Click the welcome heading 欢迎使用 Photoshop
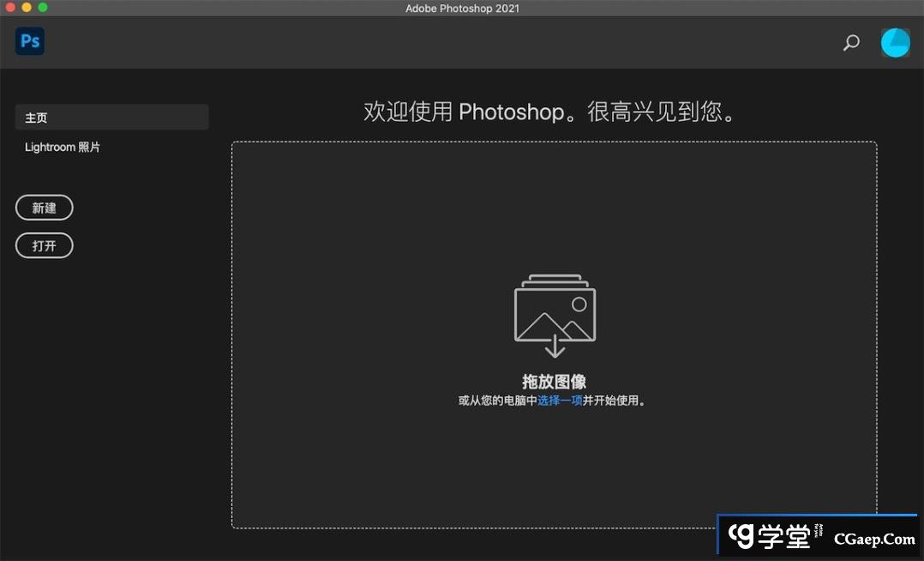This screenshot has width=924, height=561. point(551,112)
